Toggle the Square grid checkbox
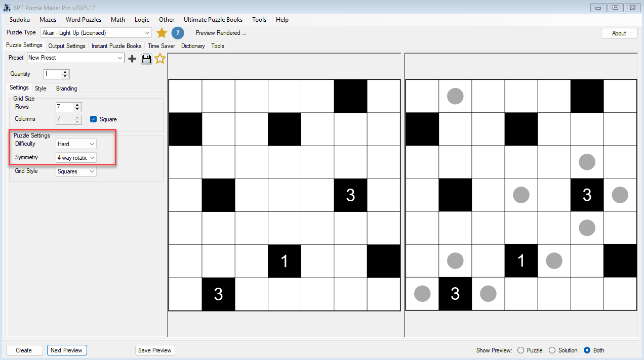 (x=94, y=119)
